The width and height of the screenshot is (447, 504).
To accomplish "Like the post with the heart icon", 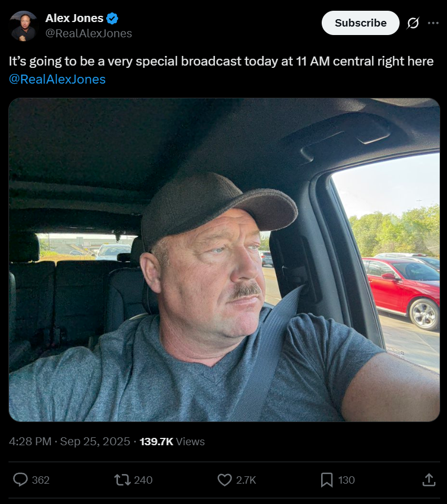I will (225, 480).
